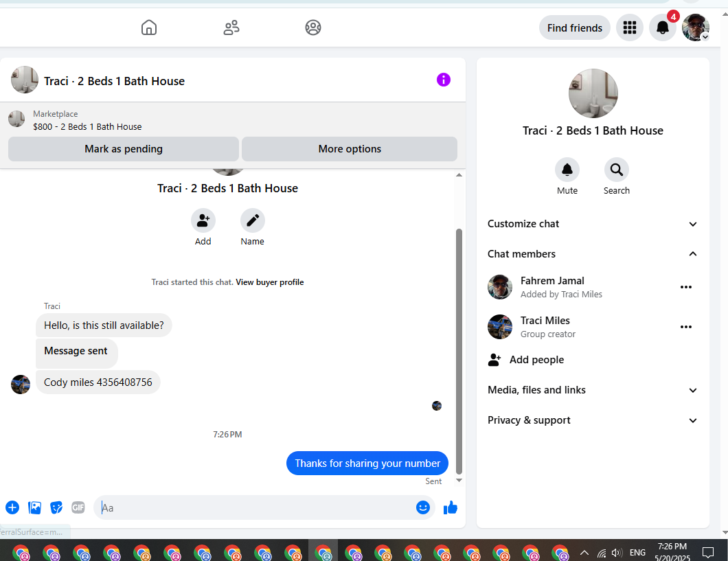Viewport: 728px width, 561px height.
Task: Open the notifications bell with badge 4
Action: 663,28
